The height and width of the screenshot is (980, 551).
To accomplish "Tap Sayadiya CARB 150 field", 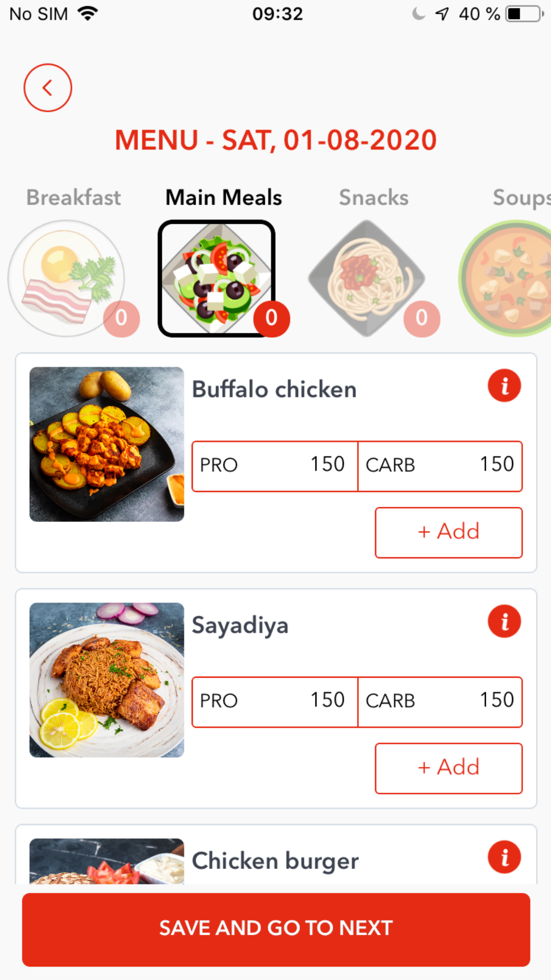I will 440,702.
